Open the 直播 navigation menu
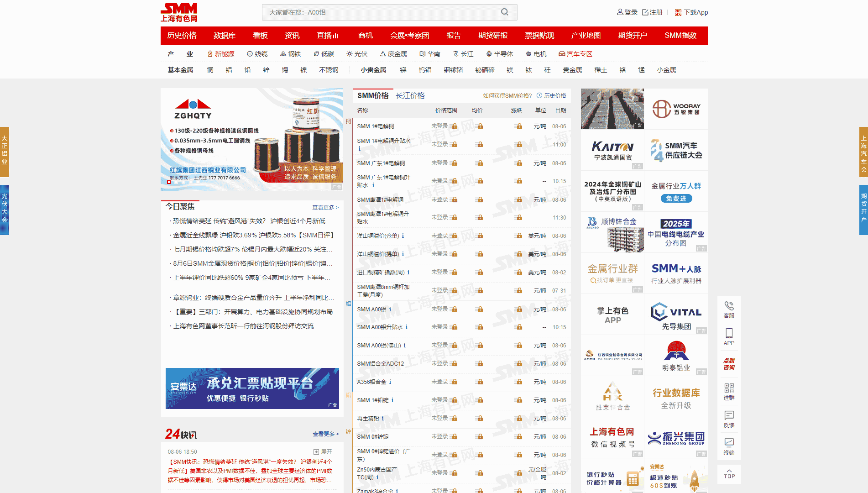Screen dimensions: 868x493 click(x=328, y=36)
